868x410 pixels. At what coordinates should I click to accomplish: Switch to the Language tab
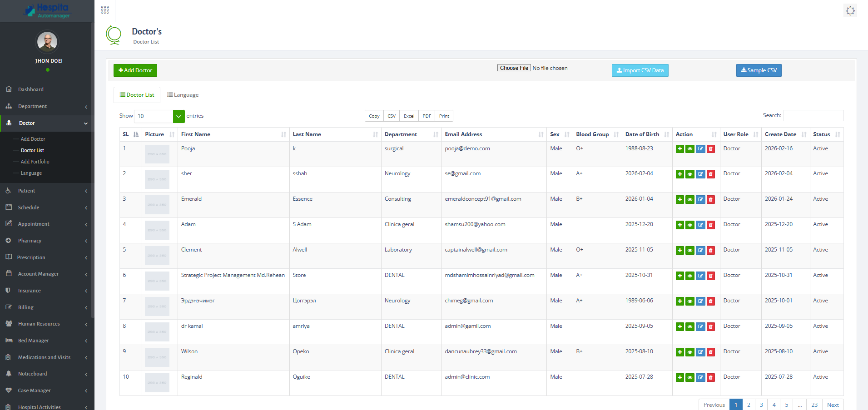point(183,94)
